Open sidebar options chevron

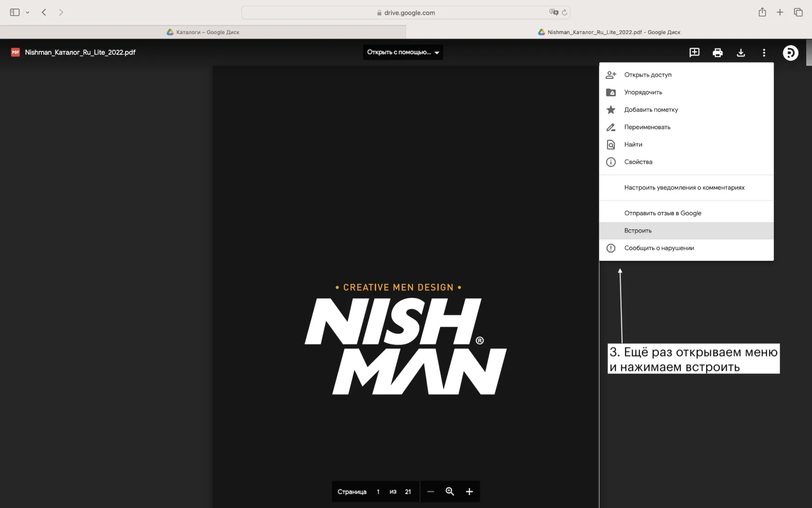28,13
